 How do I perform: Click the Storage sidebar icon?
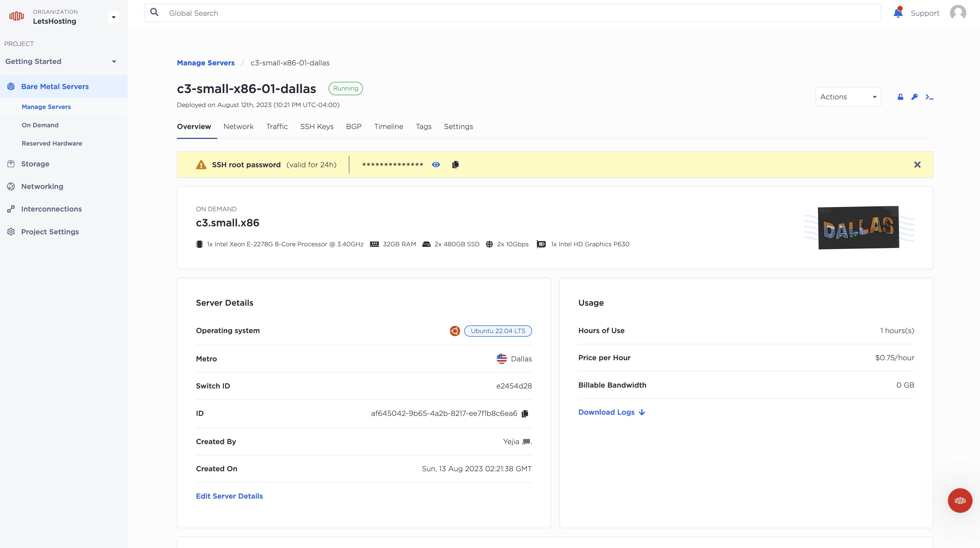coord(11,164)
